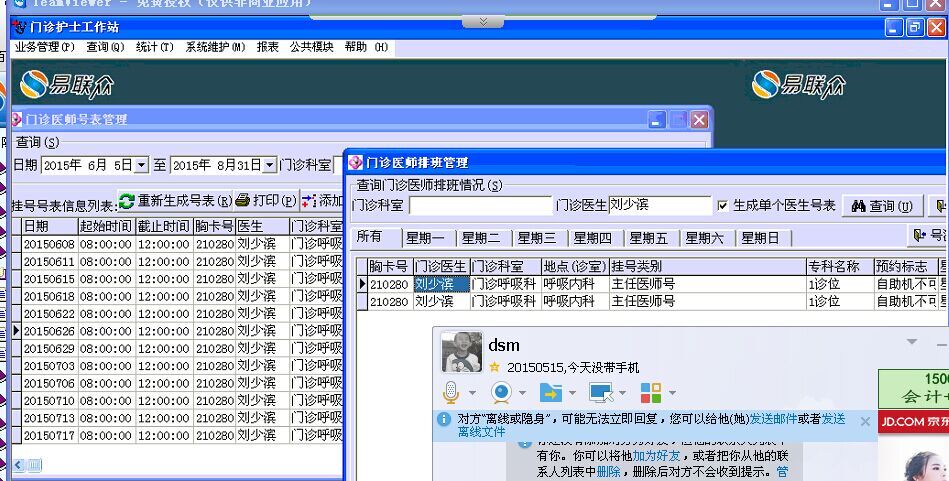Image resolution: width=949 pixels, height=481 pixels.
Task: Open the colorful apps grid icon
Action: point(651,393)
